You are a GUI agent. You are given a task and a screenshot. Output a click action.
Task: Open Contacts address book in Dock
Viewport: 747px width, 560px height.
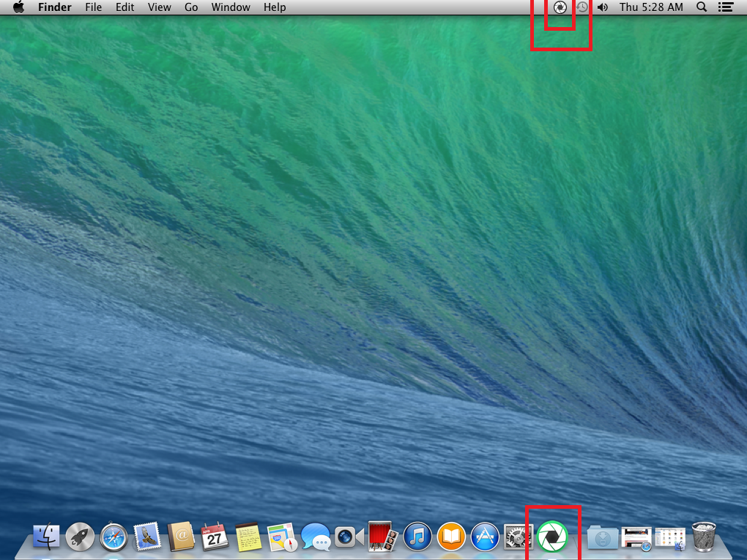point(181,537)
